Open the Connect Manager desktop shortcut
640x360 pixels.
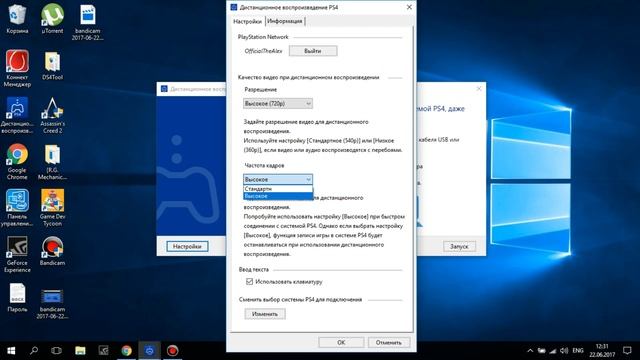pos(17,68)
